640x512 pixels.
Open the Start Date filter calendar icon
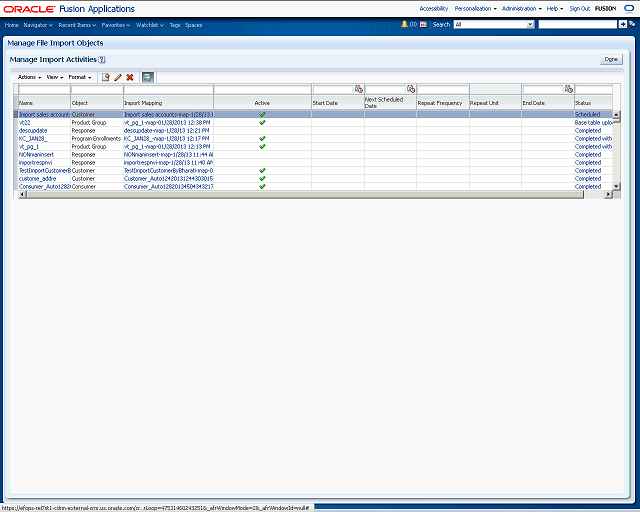[x=359, y=89]
